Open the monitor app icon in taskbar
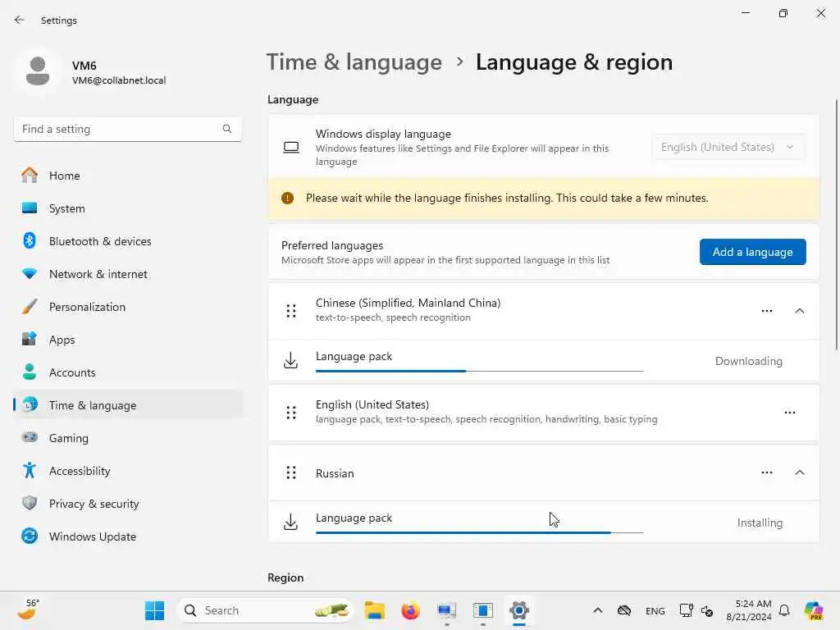Viewport: 840px width, 630px height. (446, 610)
